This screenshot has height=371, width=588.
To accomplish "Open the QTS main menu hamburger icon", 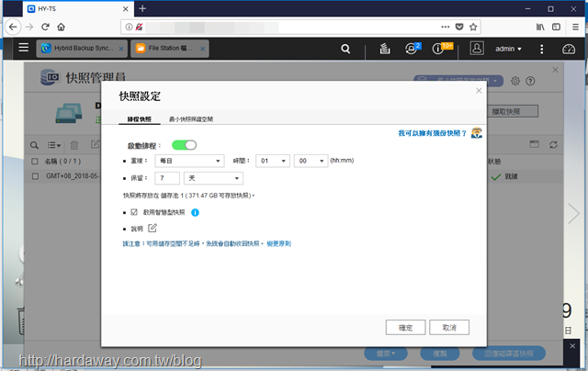I will [x=23, y=48].
